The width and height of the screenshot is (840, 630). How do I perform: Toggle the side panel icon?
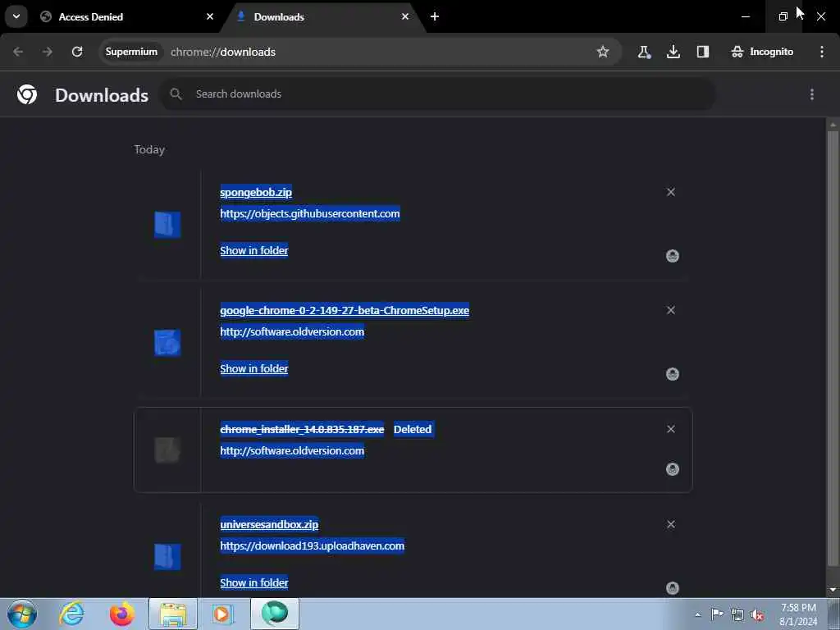click(x=703, y=52)
